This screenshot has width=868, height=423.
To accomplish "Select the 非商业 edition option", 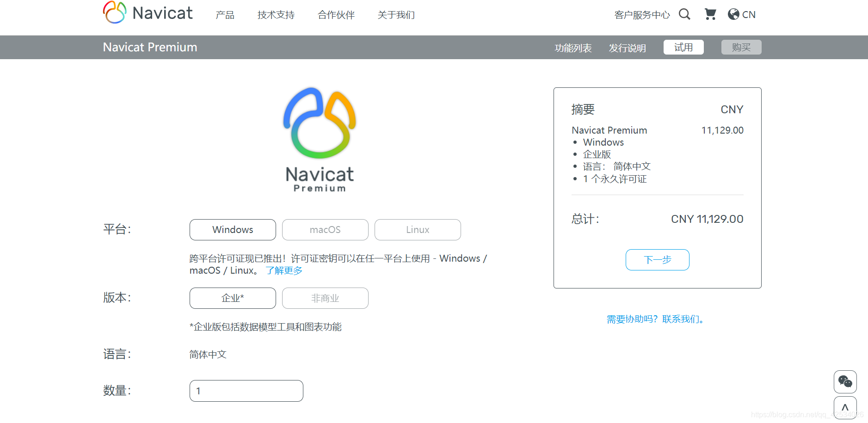I will click(325, 298).
